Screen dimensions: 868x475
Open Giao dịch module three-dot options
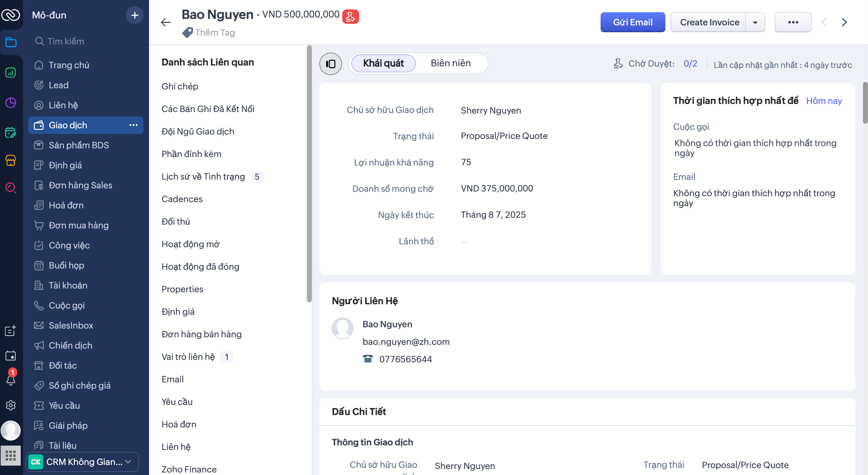click(x=133, y=125)
